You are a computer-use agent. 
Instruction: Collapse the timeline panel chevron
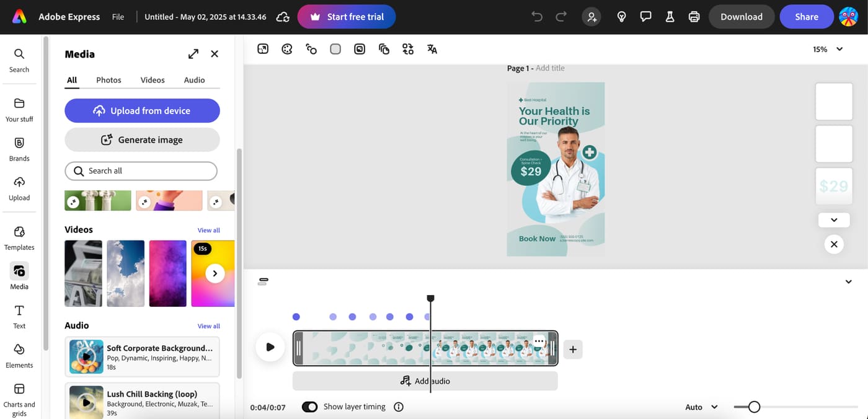848,282
